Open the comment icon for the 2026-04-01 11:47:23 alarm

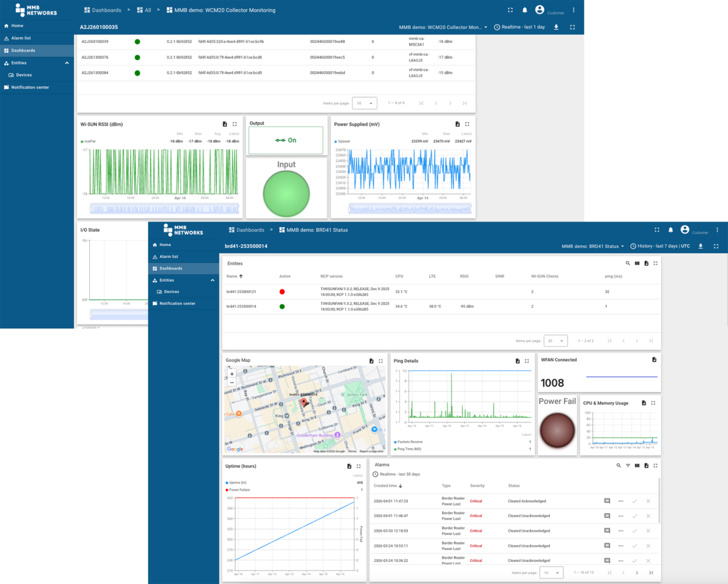tap(607, 501)
